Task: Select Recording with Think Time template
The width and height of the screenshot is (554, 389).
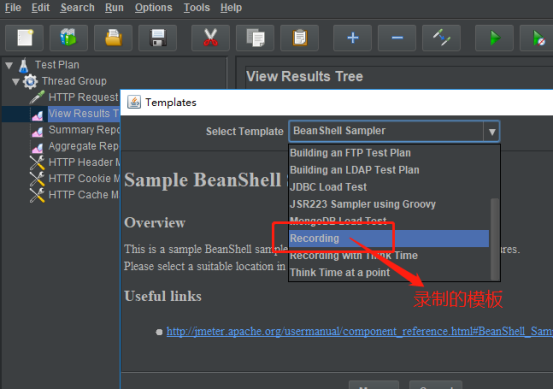Action: pyautogui.click(x=389, y=255)
